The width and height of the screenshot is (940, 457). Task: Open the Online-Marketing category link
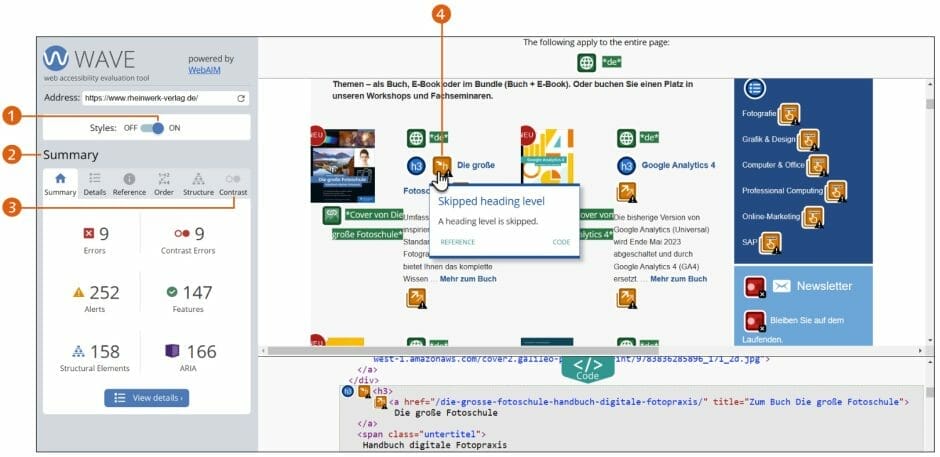coord(771,217)
